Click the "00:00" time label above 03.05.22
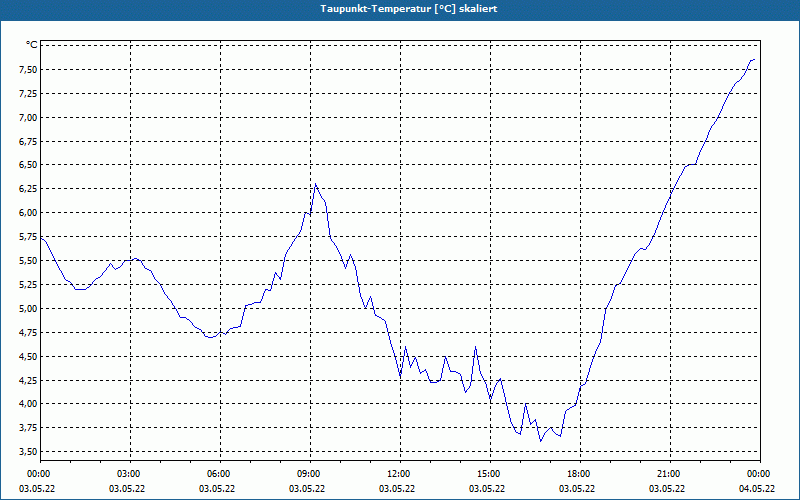The image size is (800, 500). point(40,474)
